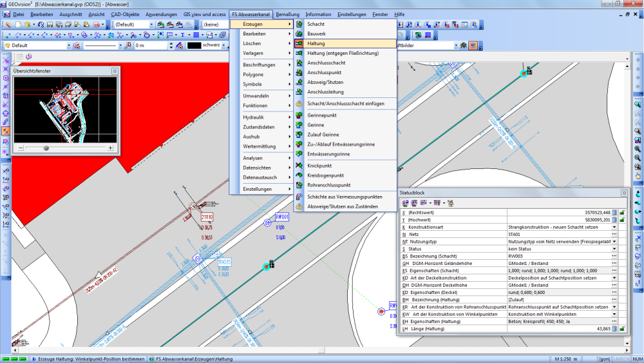Viewport: 644px width, 363px height.
Task: Click the satellite icon beside Luftbilder dropdown
Action: point(464,46)
